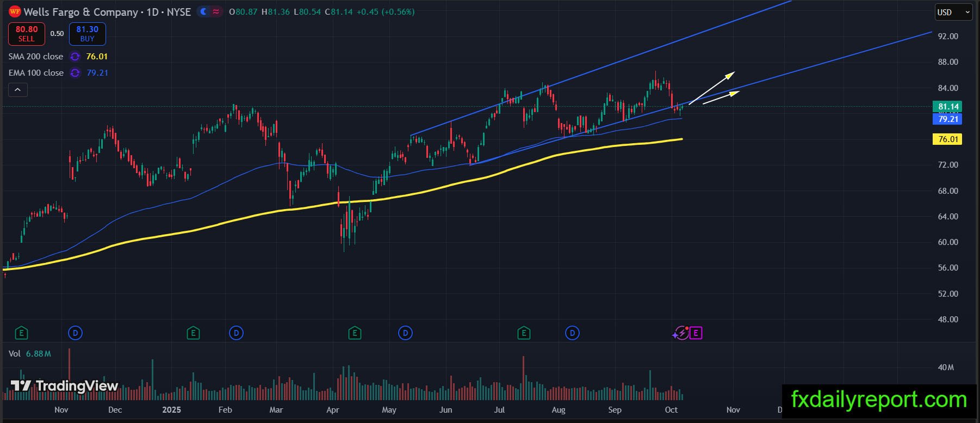Click the O80.87 open price value
The image size is (980, 423).
243,12
